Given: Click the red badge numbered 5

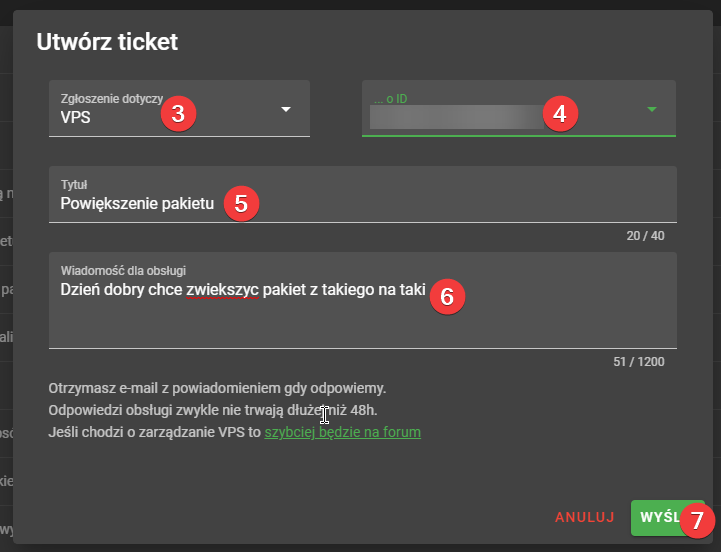Looking at the screenshot, I should point(241,204).
